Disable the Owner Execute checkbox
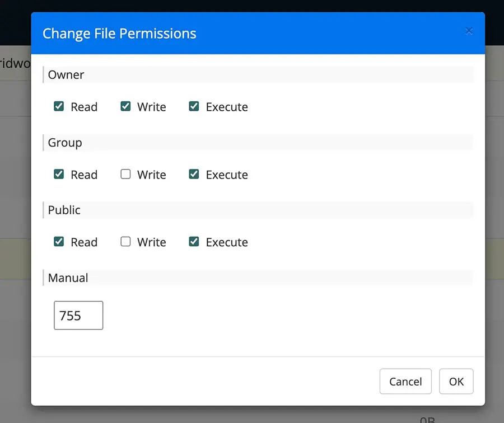The image size is (504, 423). [194, 106]
